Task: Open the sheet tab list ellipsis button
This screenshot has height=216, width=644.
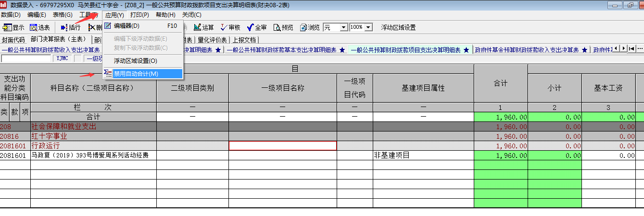Action: (x=640, y=48)
